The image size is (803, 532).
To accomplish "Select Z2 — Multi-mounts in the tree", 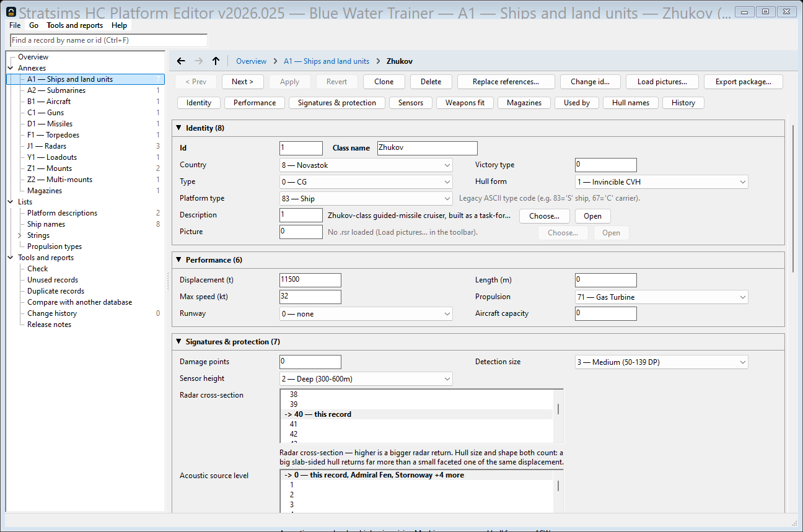I will (x=59, y=180).
